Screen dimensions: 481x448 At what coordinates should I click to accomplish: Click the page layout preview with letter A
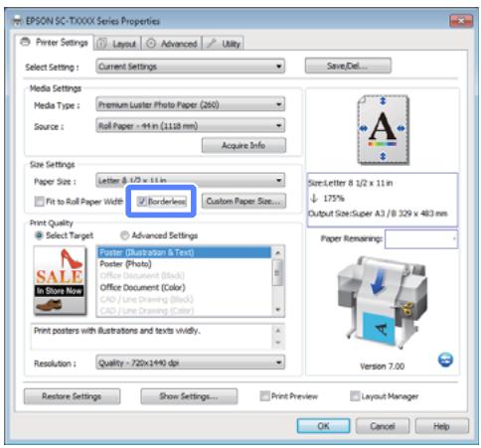tap(383, 130)
